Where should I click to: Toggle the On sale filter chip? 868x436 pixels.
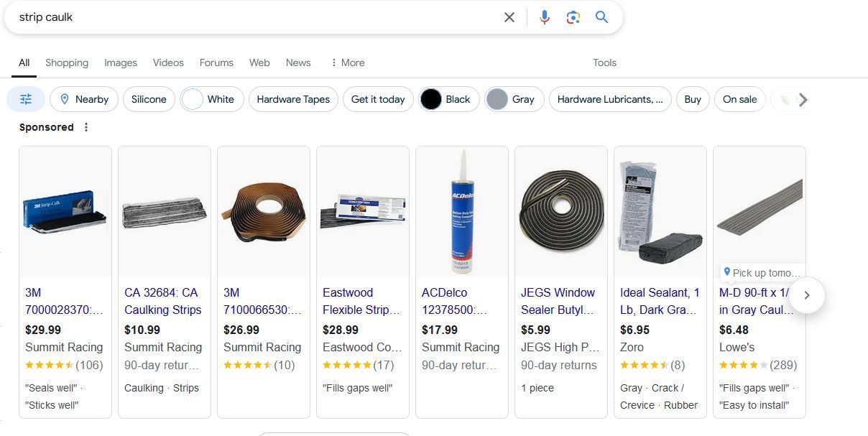(x=739, y=99)
